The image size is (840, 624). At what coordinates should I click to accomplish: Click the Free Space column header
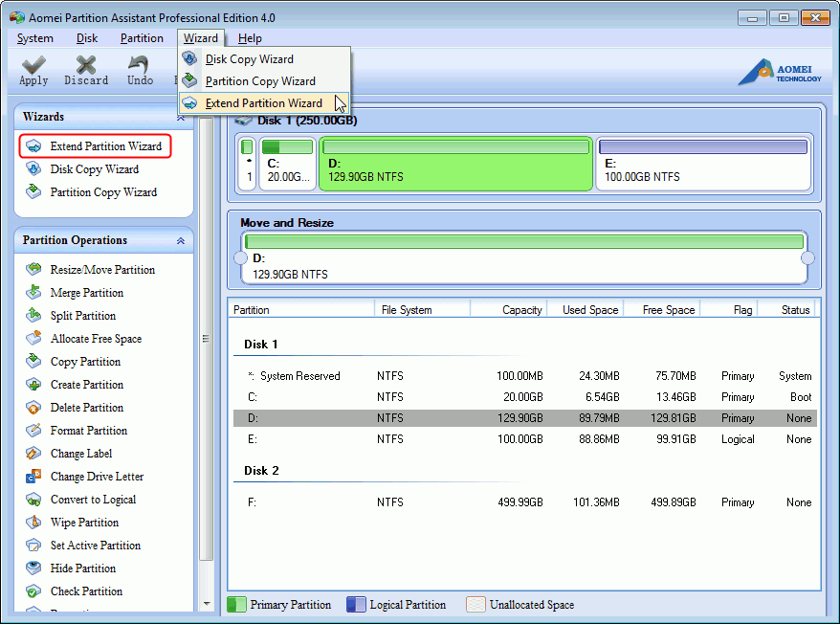tap(662, 310)
